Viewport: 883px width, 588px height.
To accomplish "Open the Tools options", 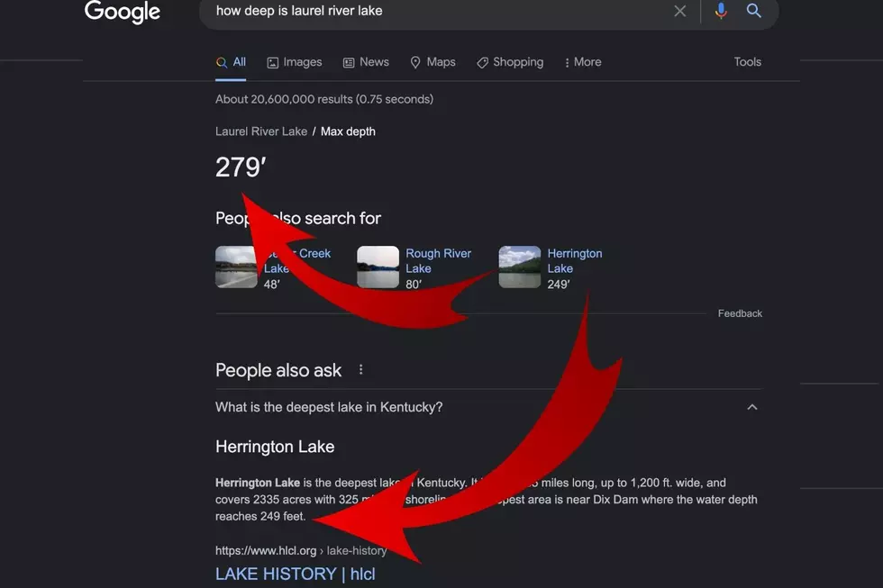I will point(747,62).
